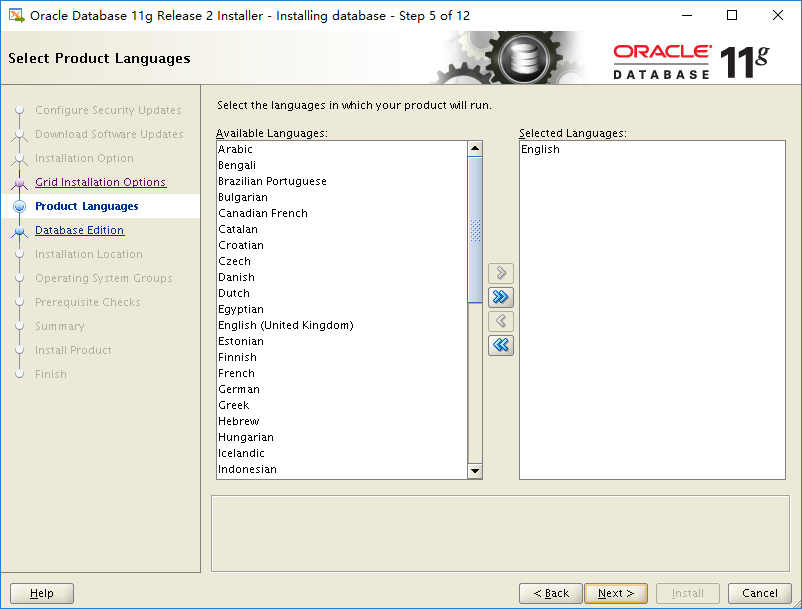Select Bengali in Available Languages
This screenshot has width=802, height=609.
pos(342,165)
